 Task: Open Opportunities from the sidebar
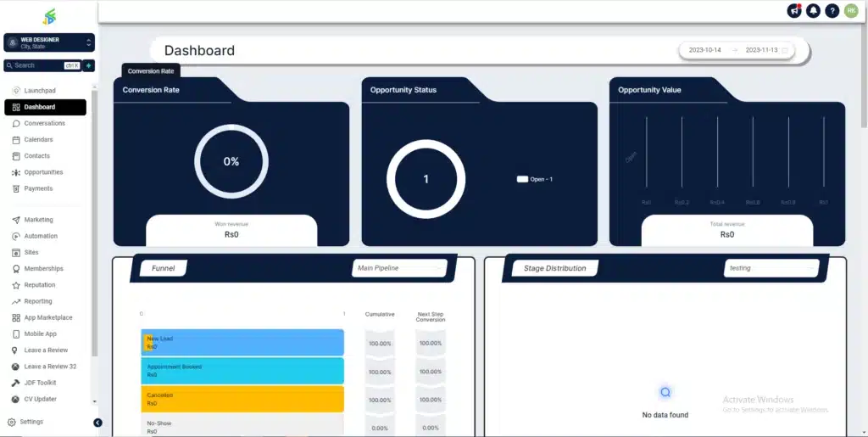pos(43,172)
